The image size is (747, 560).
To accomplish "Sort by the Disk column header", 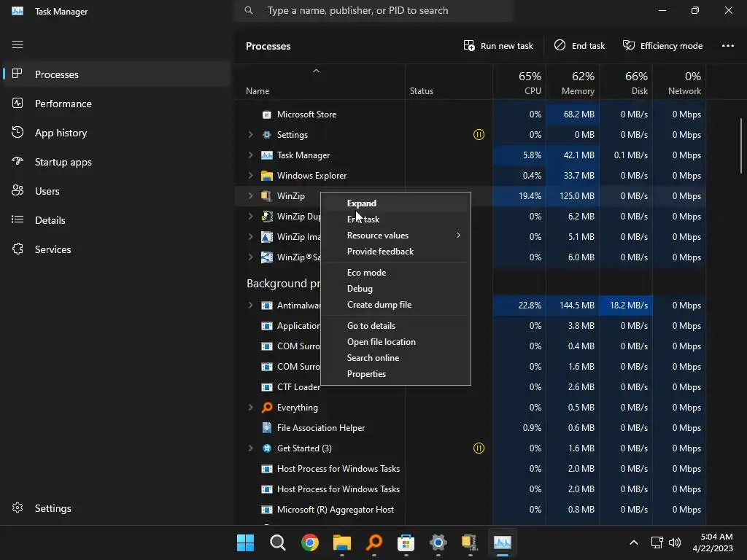I will [626, 82].
